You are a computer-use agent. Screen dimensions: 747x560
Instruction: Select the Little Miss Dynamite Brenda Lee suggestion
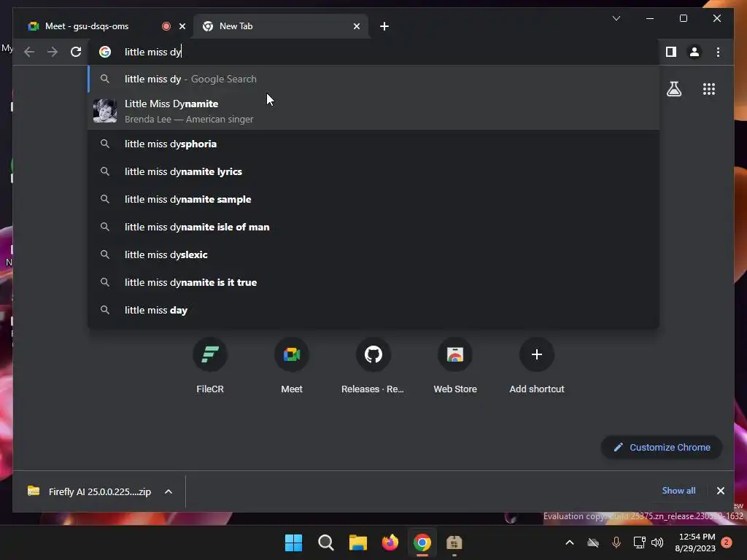(373, 111)
